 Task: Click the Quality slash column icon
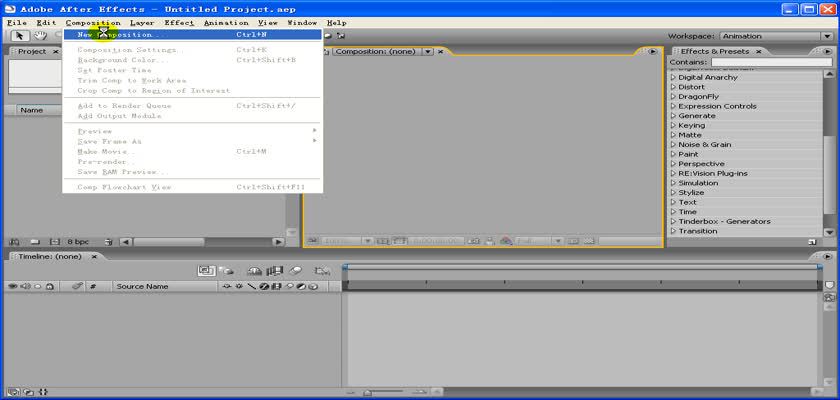pos(251,286)
